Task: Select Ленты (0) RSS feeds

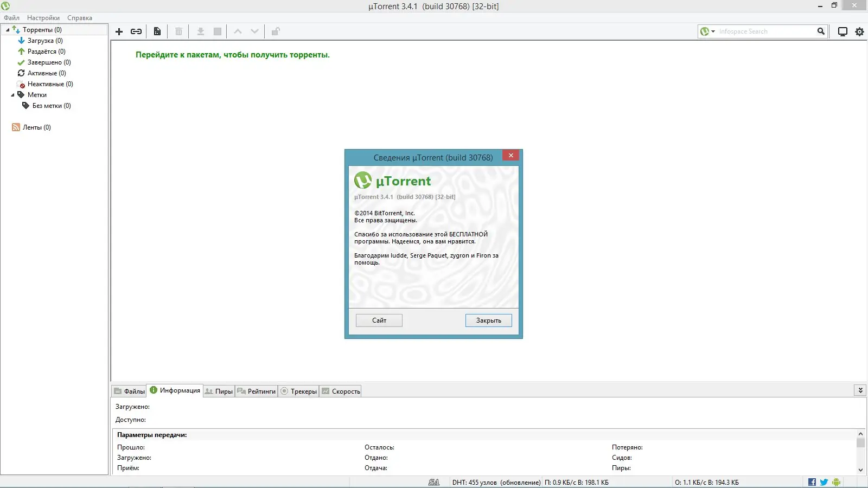Action: tap(37, 127)
